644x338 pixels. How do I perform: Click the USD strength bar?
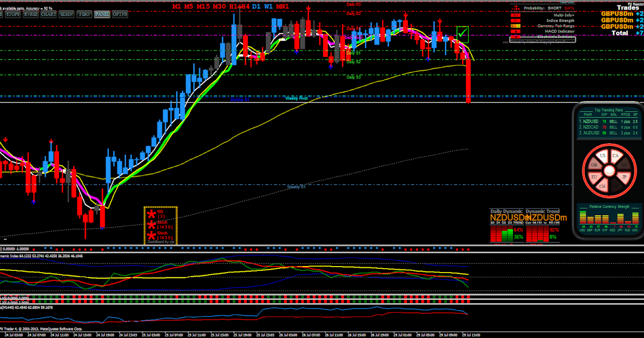coord(583,217)
